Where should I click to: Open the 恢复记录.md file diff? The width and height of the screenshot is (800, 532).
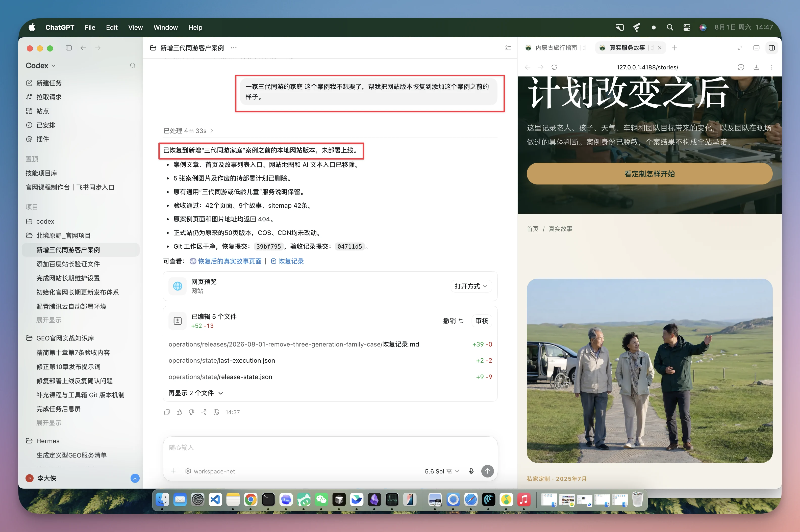tap(330, 344)
